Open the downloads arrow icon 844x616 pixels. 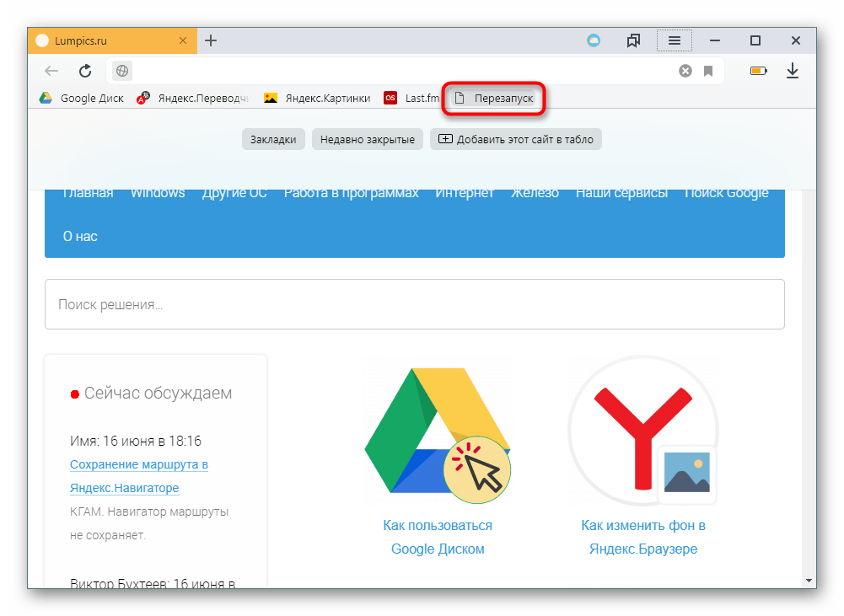pyautogui.click(x=792, y=72)
